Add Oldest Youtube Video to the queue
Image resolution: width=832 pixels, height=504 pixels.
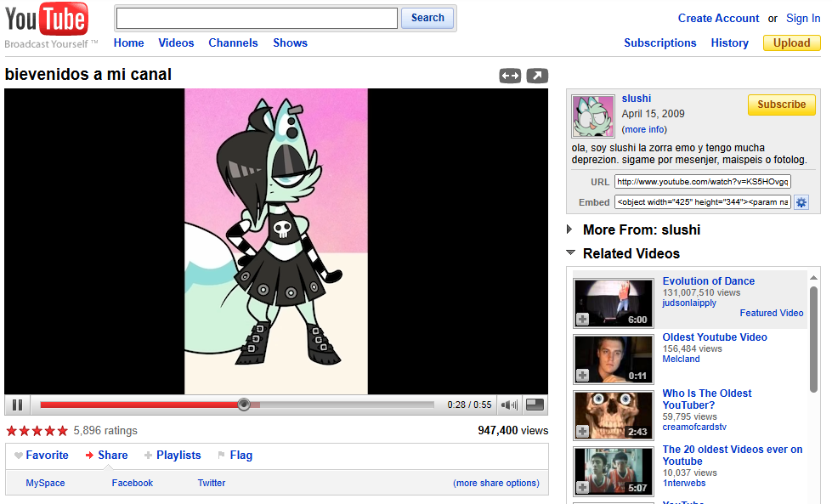(x=582, y=376)
